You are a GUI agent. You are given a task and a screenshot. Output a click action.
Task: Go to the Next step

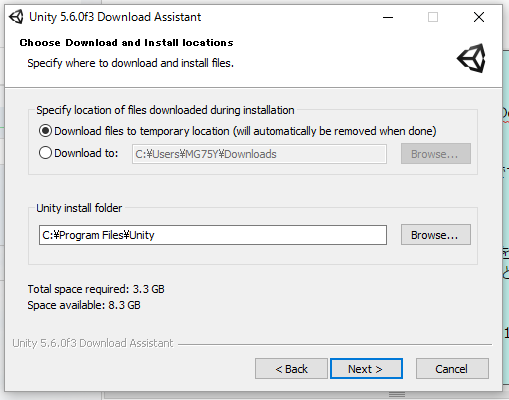click(x=366, y=369)
